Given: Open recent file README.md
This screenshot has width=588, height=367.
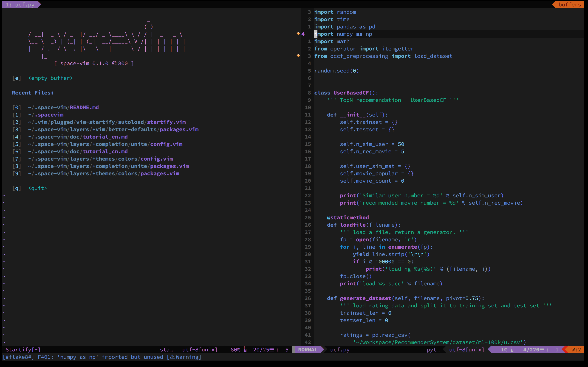Looking at the screenshot, I should (x=84, y=107).
